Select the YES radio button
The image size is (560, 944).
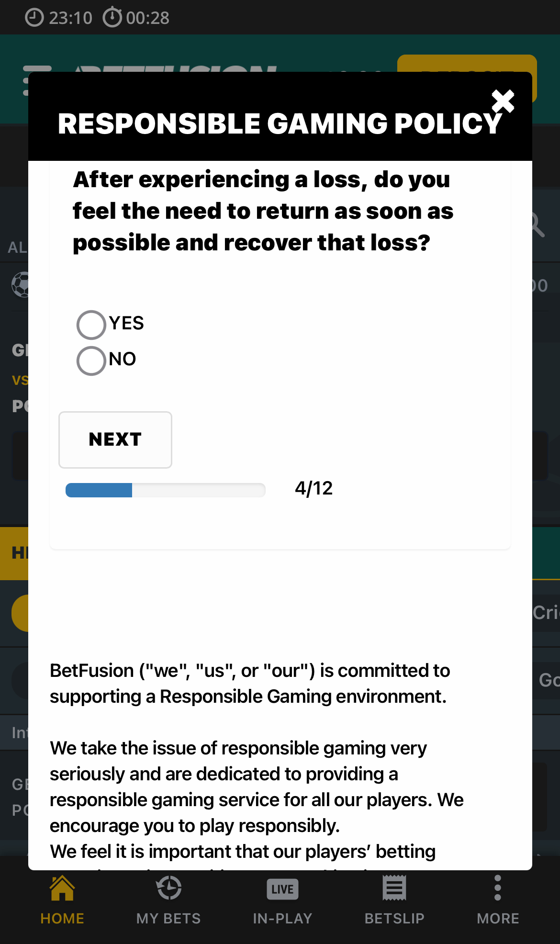tap(91, 324)
